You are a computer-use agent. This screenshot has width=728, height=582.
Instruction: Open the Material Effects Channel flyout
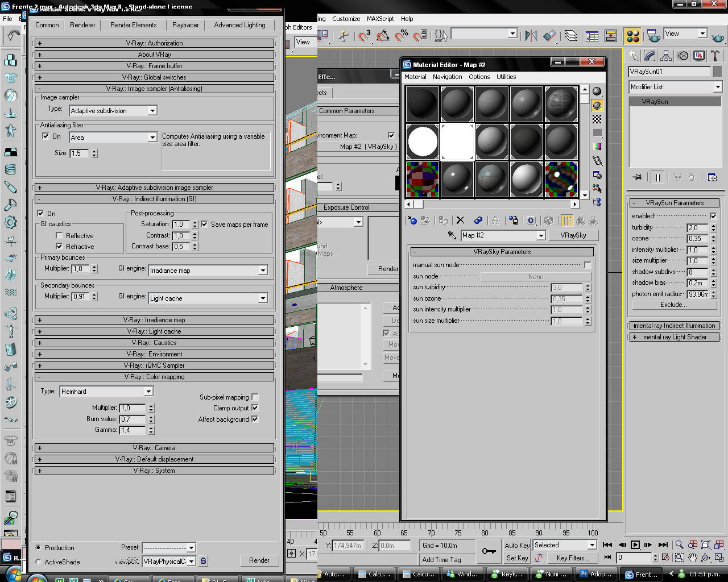[531, 221]
